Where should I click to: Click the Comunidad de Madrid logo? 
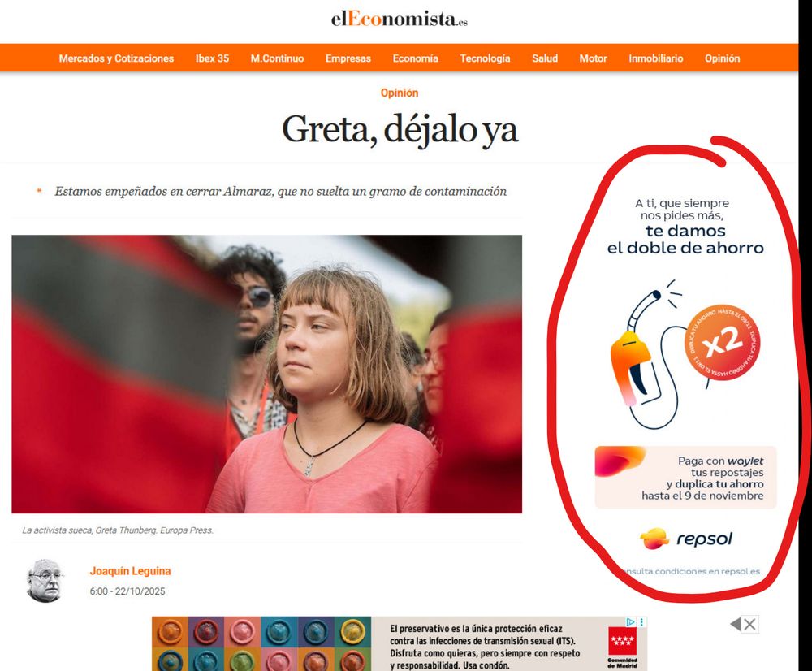tap(622, 647)
